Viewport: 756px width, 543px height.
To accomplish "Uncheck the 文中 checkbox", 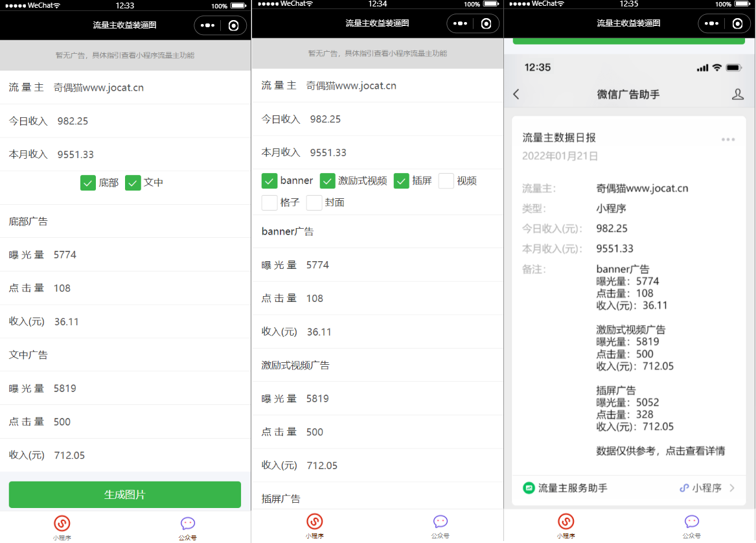I will pos(133,183).
